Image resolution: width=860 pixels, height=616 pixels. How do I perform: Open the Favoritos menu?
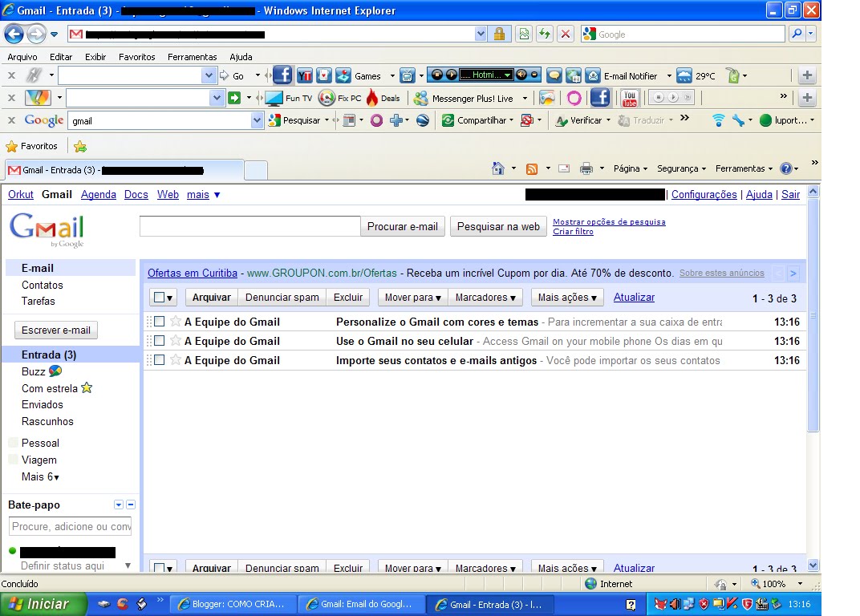point(136,57)
